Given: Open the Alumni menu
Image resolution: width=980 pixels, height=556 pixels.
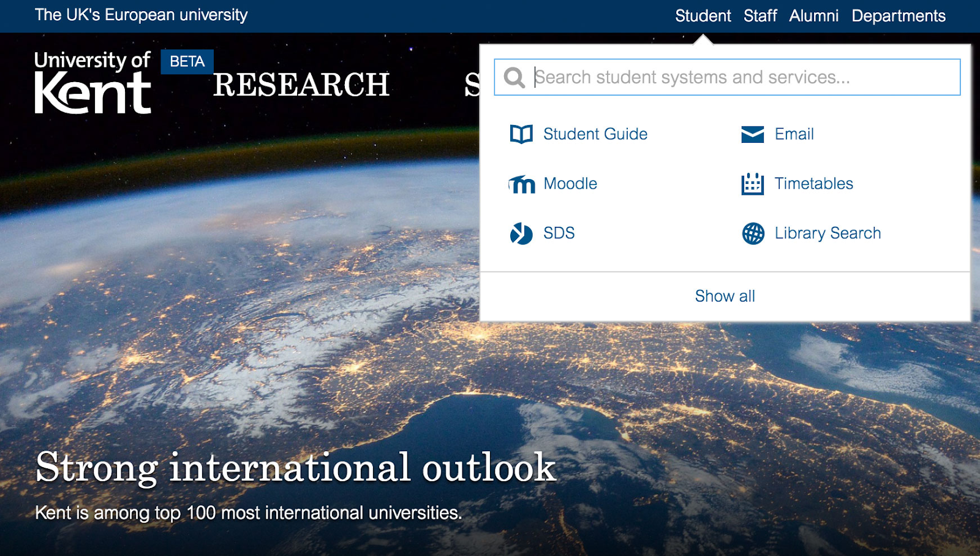Looking at the screenshot, I should (x=814, y=16).
